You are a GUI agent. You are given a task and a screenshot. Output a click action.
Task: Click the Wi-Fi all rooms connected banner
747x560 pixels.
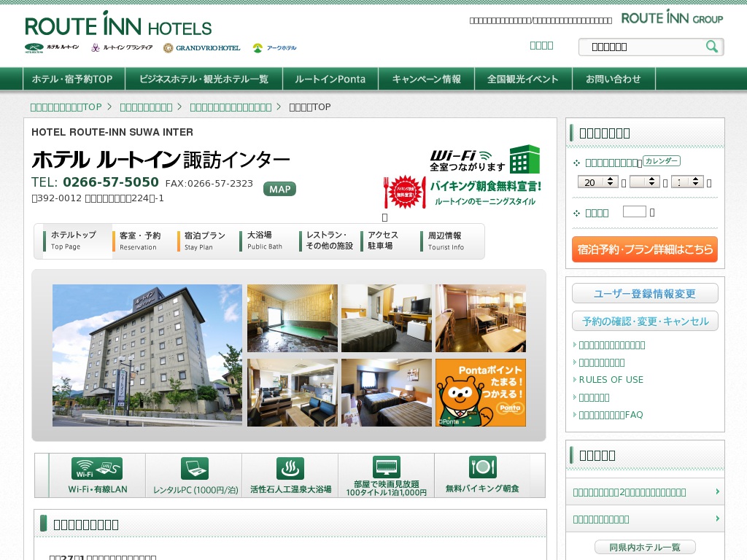(485, 160)
